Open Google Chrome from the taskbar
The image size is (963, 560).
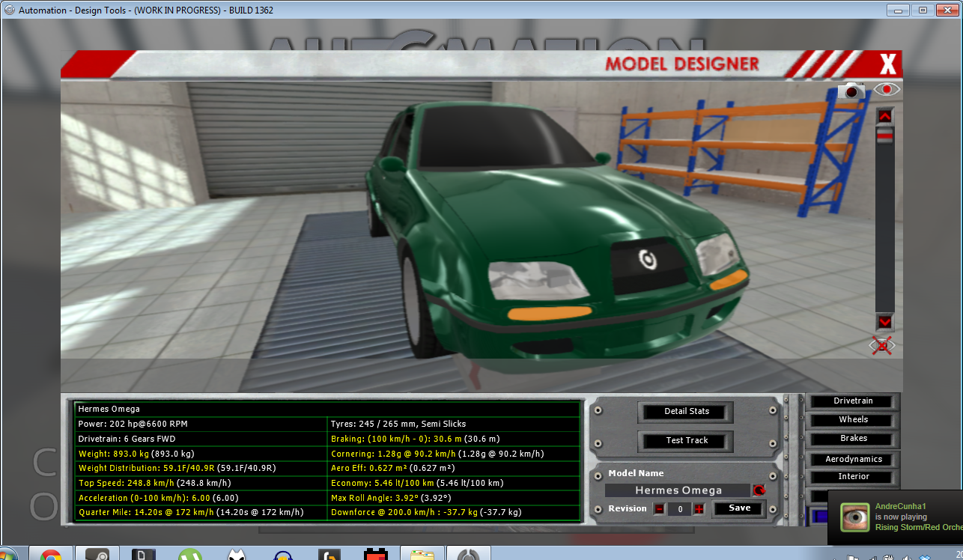pyautogui.click(x=51, y=555)
